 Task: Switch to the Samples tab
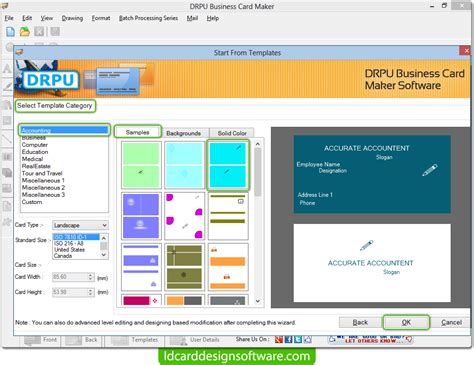point(138,132)
